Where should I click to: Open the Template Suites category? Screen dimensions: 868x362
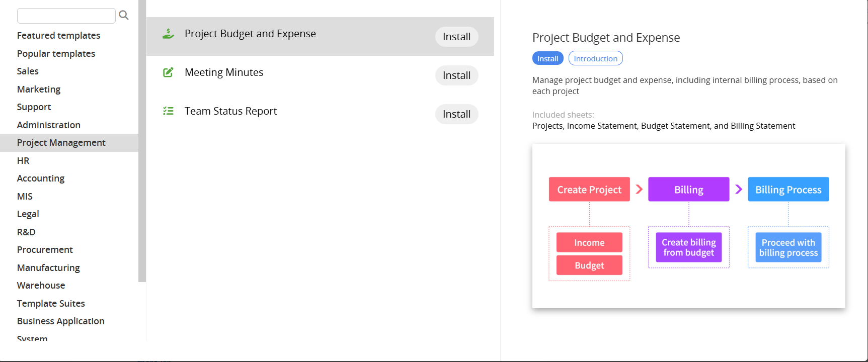click(x=51, y=304)
